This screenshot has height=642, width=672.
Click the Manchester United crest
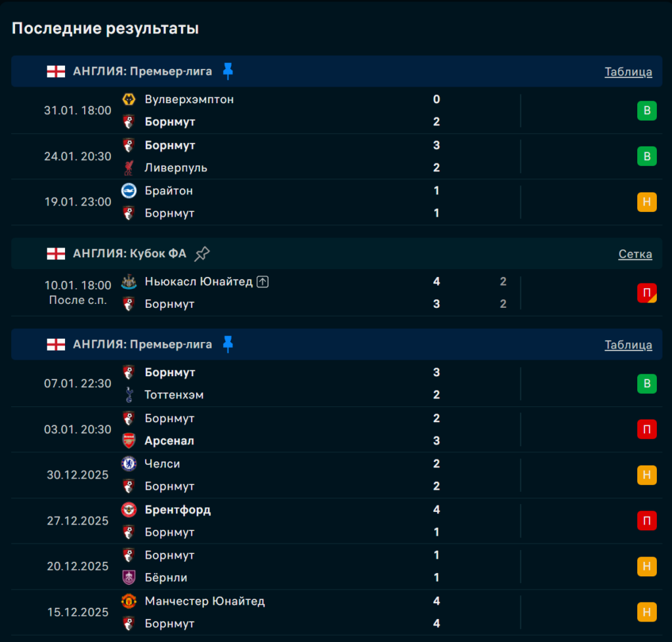[x=129, y=601]
